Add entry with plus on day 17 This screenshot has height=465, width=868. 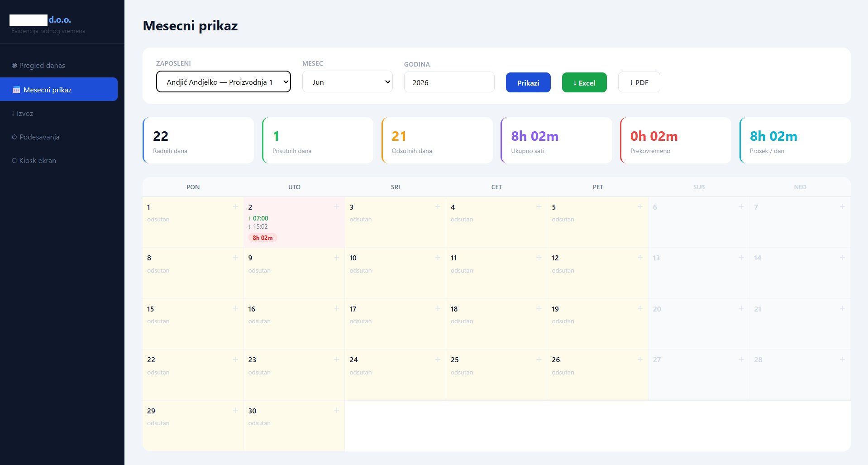(438, 308)
